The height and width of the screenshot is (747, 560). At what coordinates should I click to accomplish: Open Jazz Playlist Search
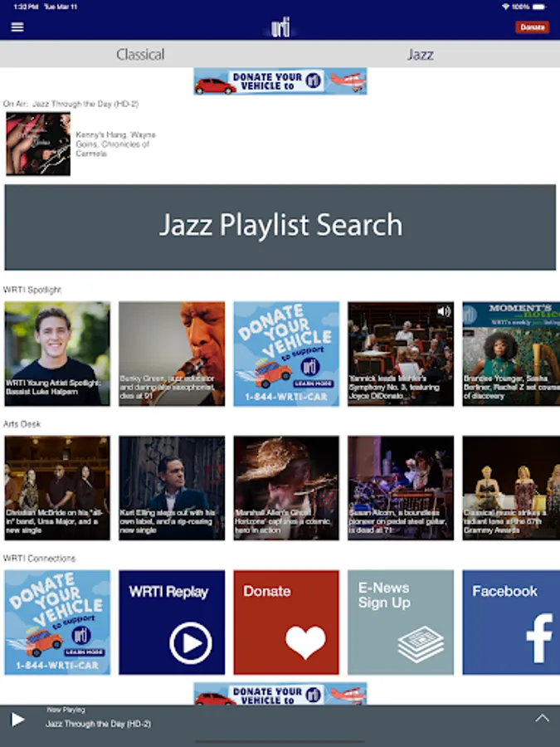(x=280, y=227)
